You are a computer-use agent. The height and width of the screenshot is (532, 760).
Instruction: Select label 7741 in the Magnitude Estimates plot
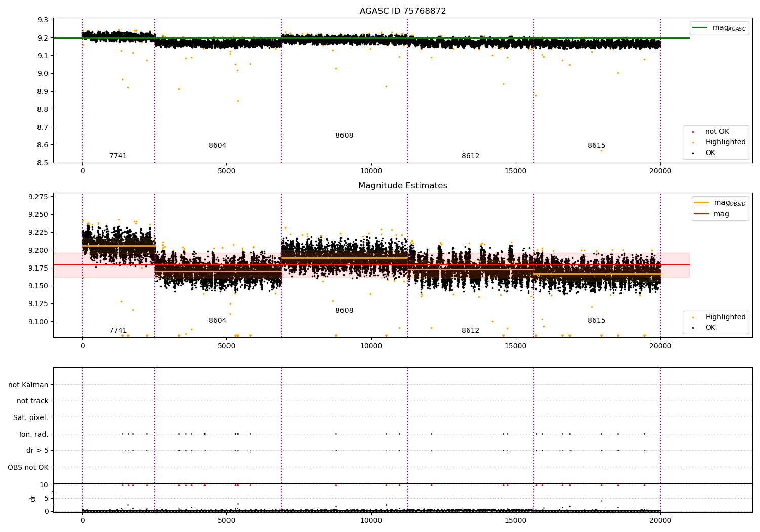click(118, 331)
